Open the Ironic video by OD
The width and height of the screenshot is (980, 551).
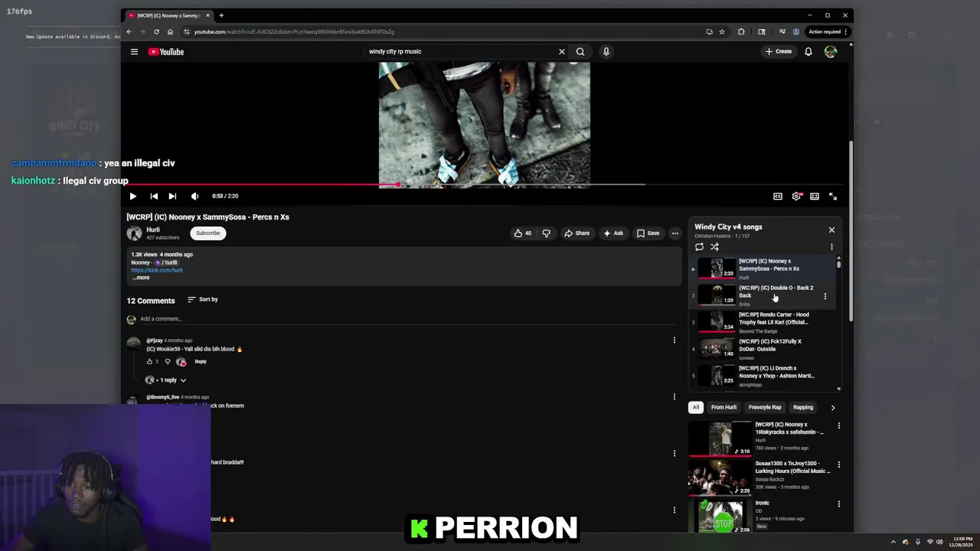tap(758, 516)
